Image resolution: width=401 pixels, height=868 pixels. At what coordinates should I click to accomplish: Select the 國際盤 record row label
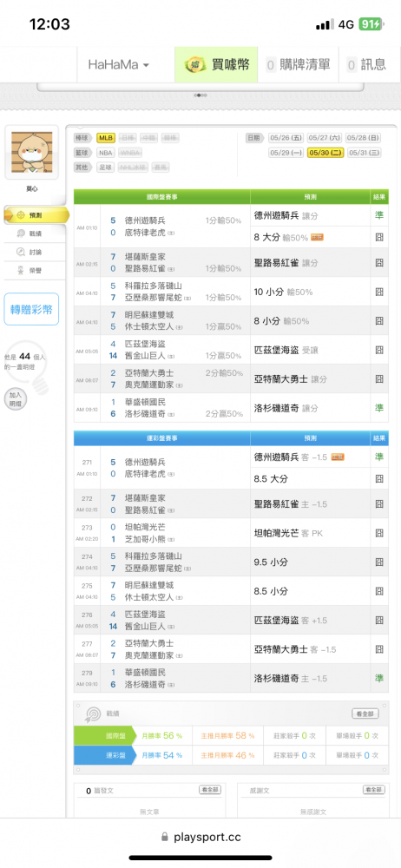[104, 736]
